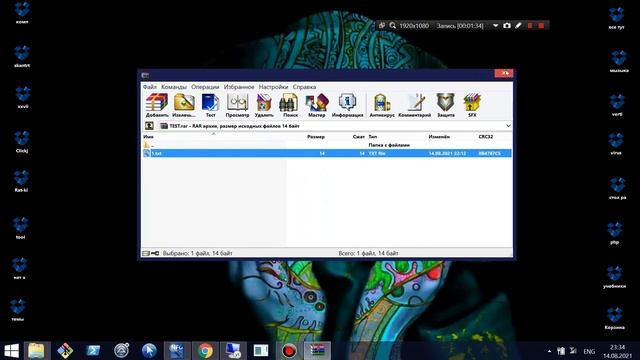Click the TEST.rar archive path text

pos(234,126)
